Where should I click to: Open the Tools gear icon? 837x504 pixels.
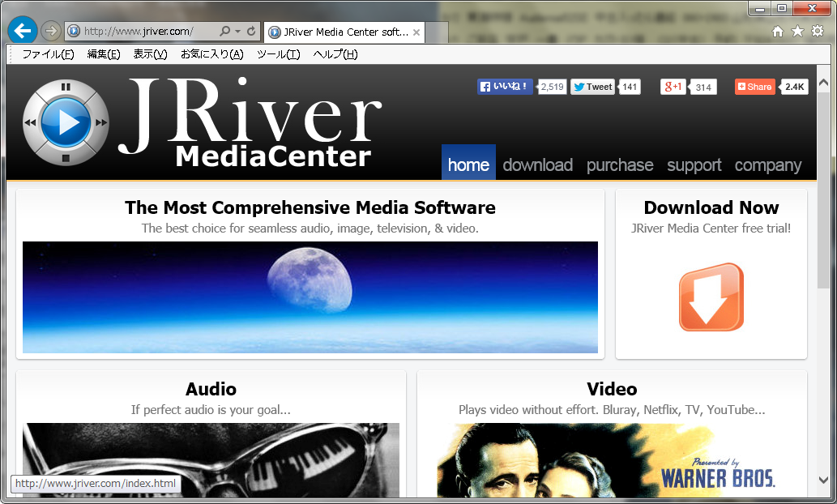pos(818,32)
